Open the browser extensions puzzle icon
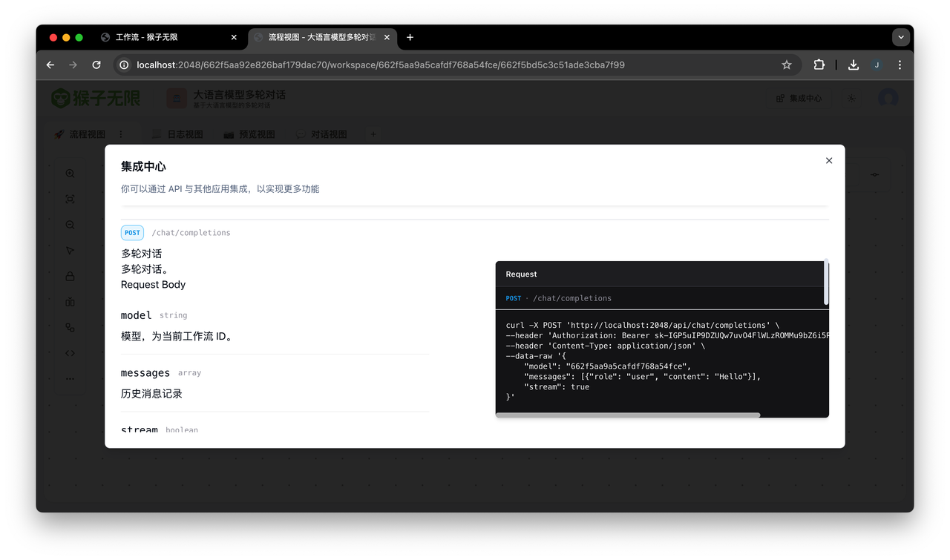This screenshot has height=560, width=950. tap(819, 65)
